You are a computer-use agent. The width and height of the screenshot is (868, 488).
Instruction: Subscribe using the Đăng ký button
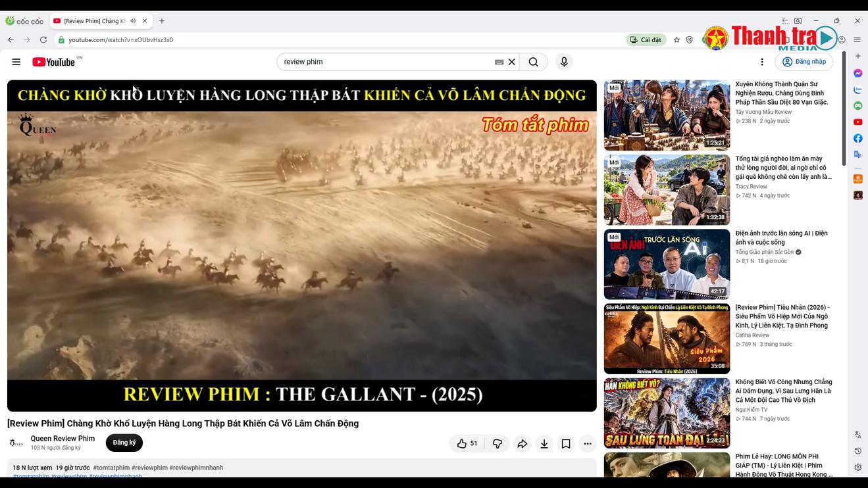tap(124, 443)
